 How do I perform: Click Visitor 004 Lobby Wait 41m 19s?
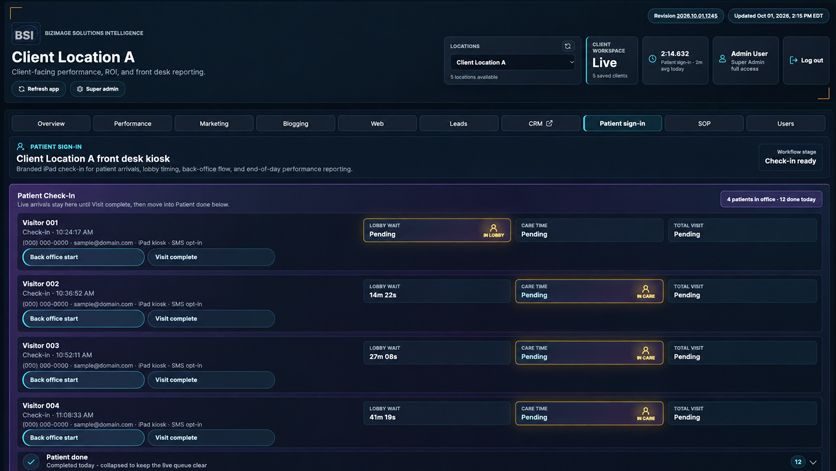click(x=437, y=413)
